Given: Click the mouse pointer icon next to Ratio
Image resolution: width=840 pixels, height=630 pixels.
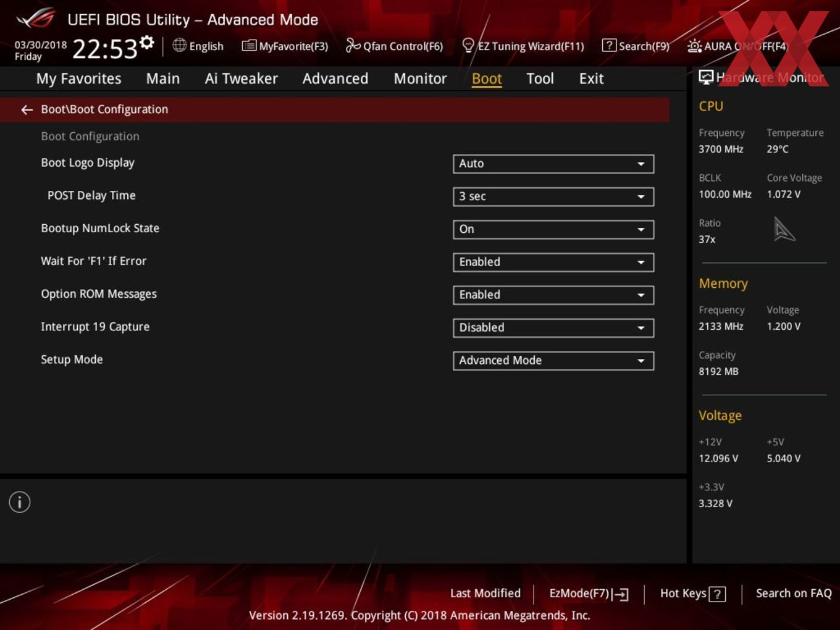Looking at the screenshot, I should [784, 229].
